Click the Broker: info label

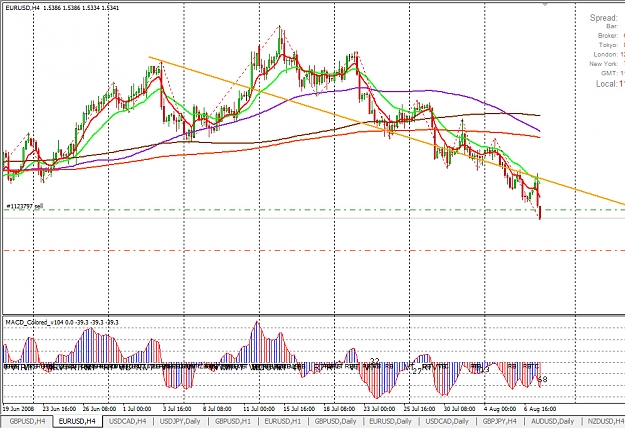click(608, 35)
